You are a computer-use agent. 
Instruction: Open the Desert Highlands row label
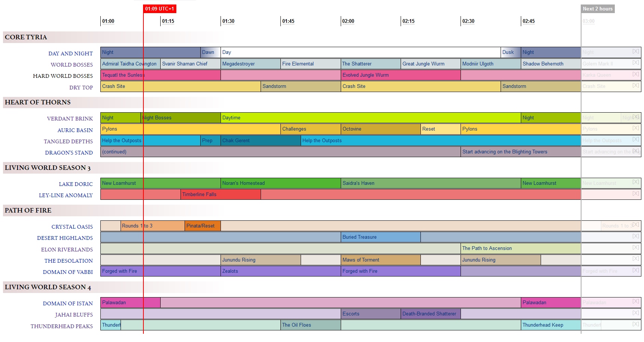65,238
